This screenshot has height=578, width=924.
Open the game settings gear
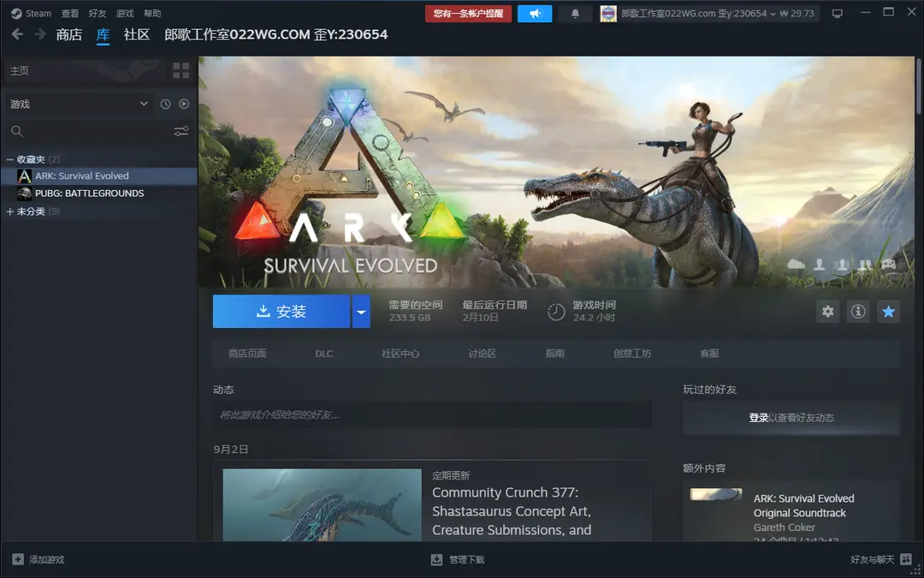tap(828, 312)
